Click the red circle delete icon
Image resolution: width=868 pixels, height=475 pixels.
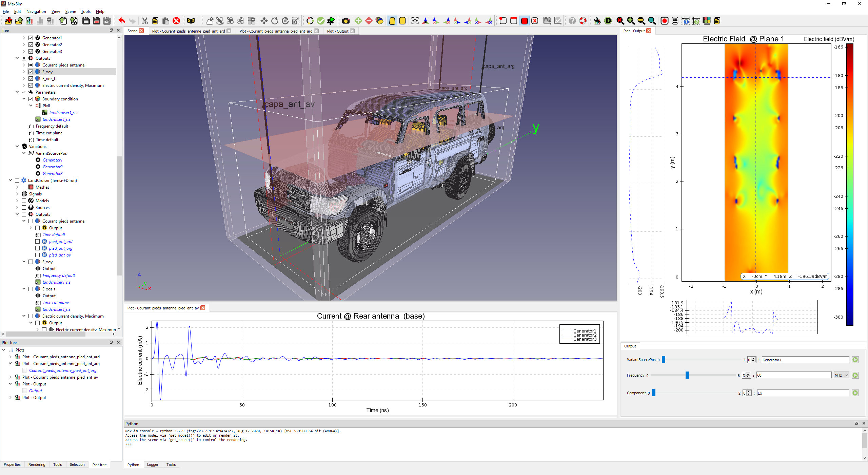[176, 21]
